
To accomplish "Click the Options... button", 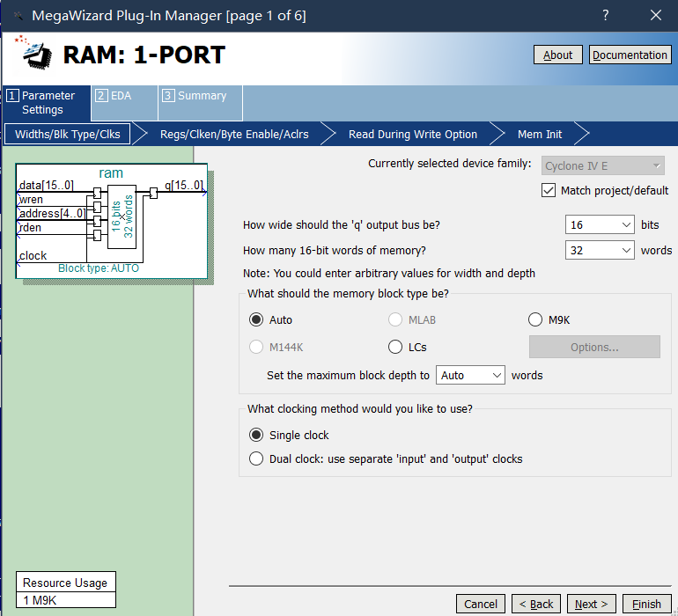I will coord(594,347).
